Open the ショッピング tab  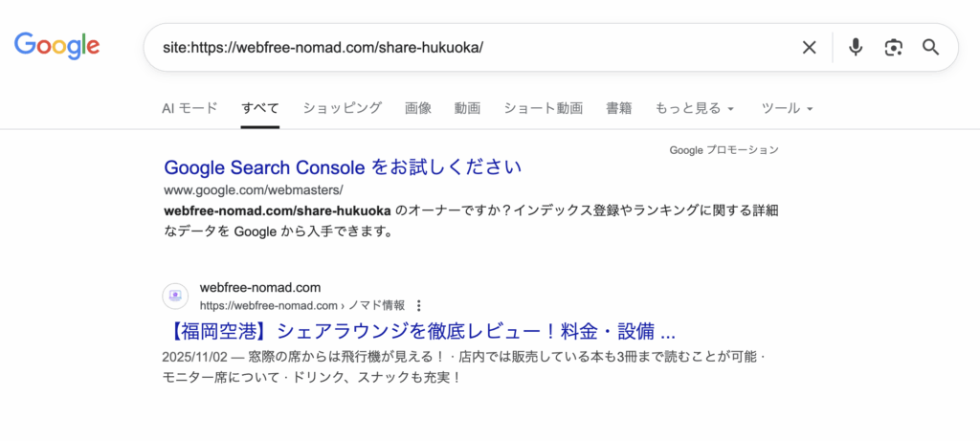tap(343, 108)
